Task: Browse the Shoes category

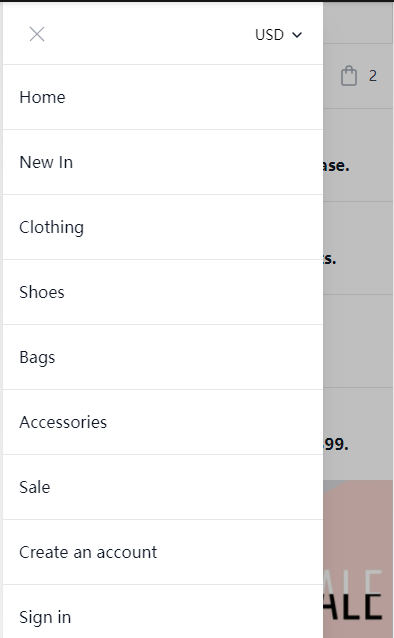Action: click(163, 292)
